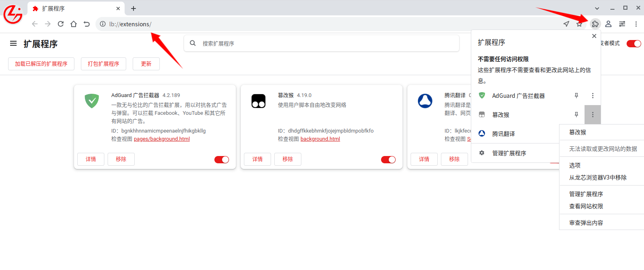Viewport: 644px width, 270px height.
Task: Click 移除 on the 篡改猴 card
Action: pyautogui.click(x=288, y=159)
